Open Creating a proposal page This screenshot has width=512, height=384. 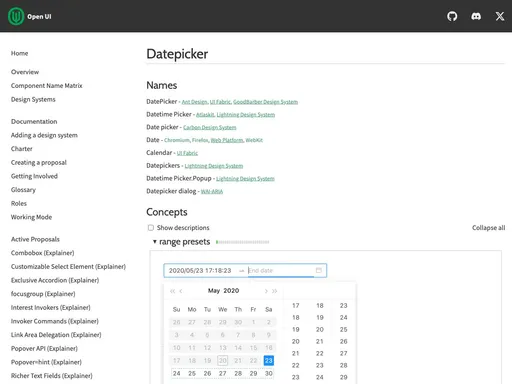(x=39, y=162)
